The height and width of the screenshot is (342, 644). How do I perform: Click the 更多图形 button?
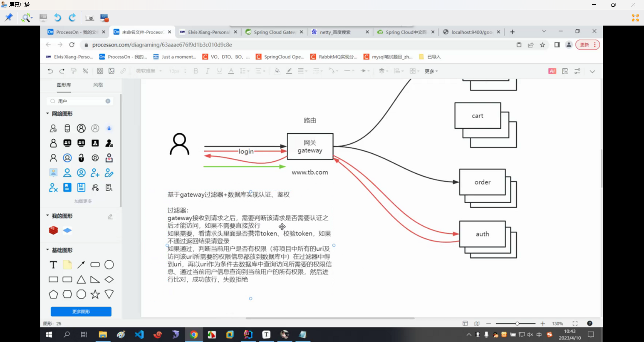pyautogui.click(x=81, y=312)
